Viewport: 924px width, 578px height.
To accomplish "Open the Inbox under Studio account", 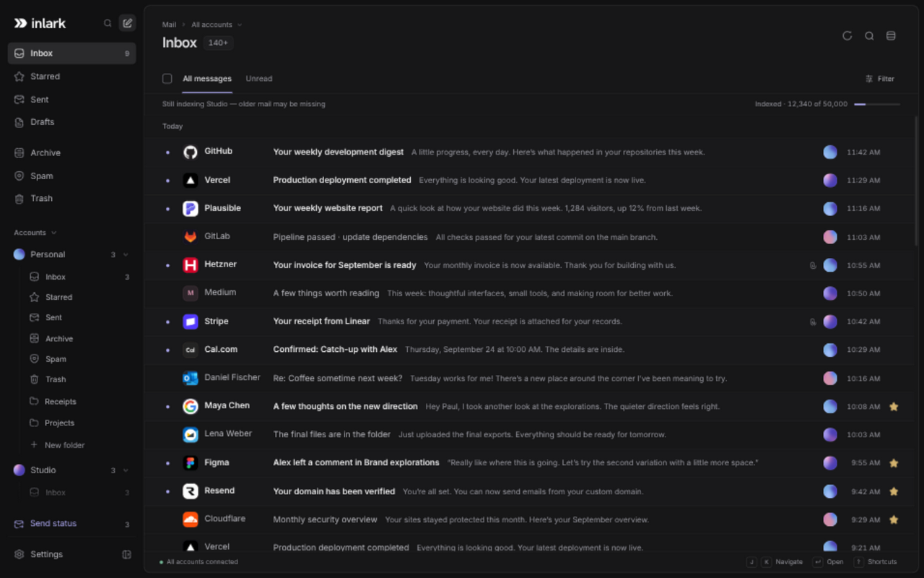I will (x=79, y=493).
